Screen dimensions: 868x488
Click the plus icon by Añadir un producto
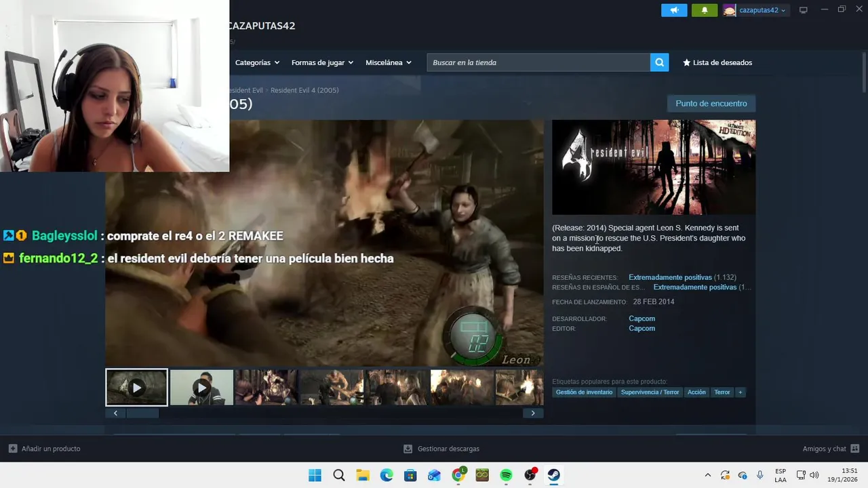coord(13,449)
